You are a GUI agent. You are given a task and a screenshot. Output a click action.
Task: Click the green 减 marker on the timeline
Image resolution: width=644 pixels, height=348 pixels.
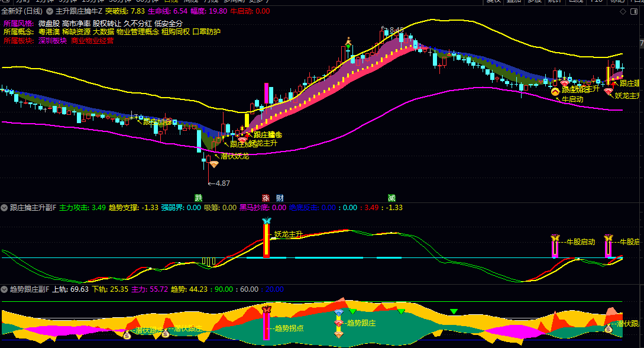391,198
